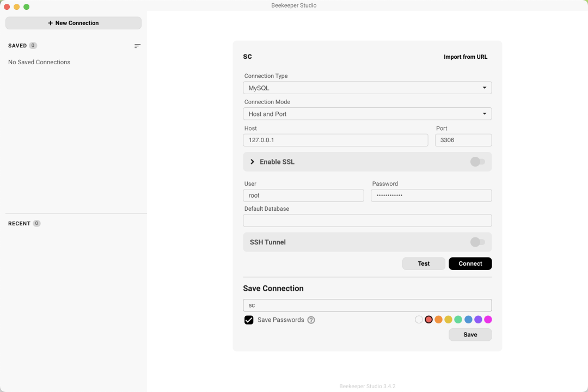Viewport: 588px width, 392px height.
Task: Toggle the SSH Tunnel switch
Action: 478,242
